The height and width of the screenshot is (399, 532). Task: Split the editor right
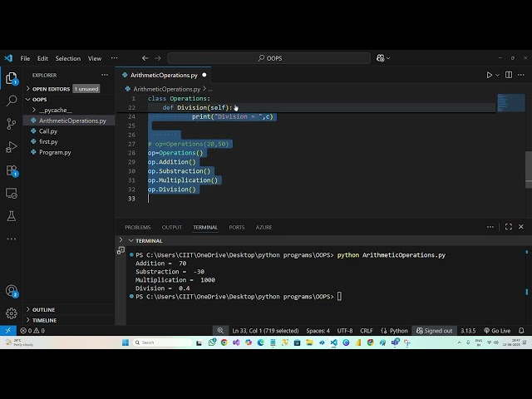click(x=509, y=75)
